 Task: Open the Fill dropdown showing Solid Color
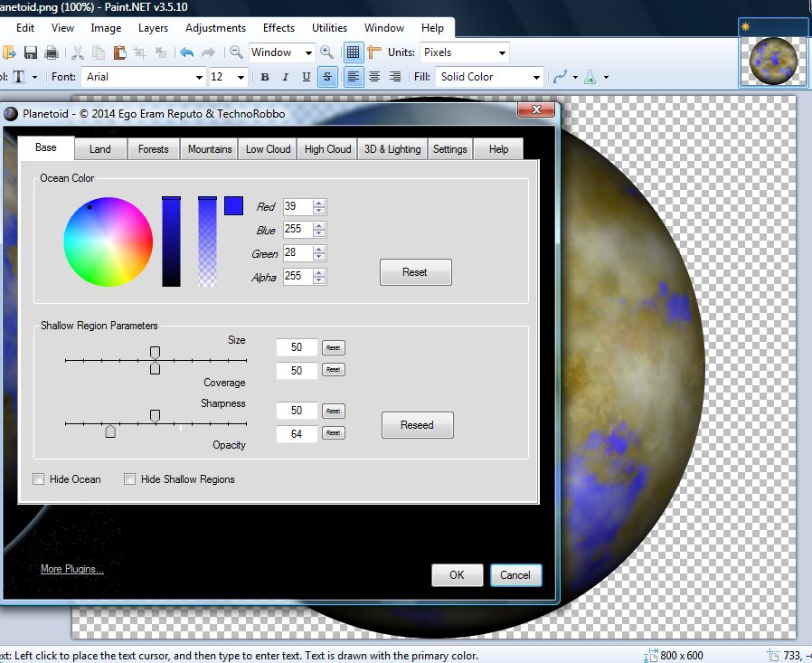coord(488,77)
